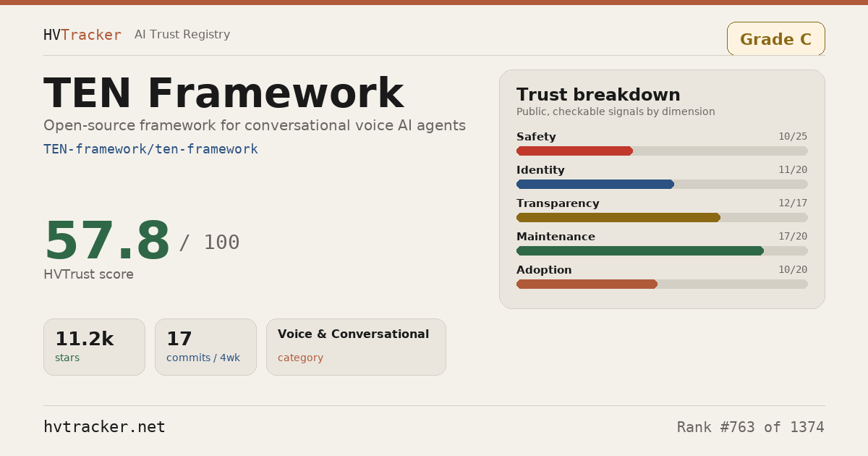Click the 11/20 Identity score
The width and height of the screenshot is (868, 456).
(793, 170)
